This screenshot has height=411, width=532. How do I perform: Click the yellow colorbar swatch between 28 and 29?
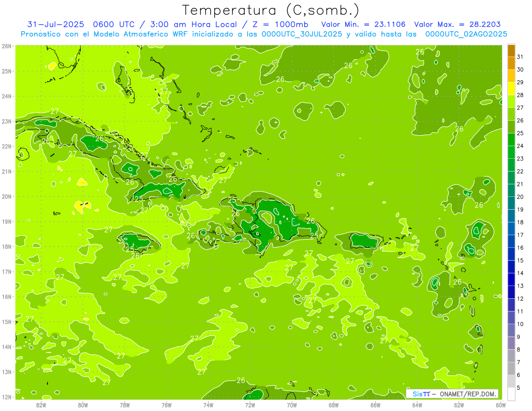pos(511,89)
